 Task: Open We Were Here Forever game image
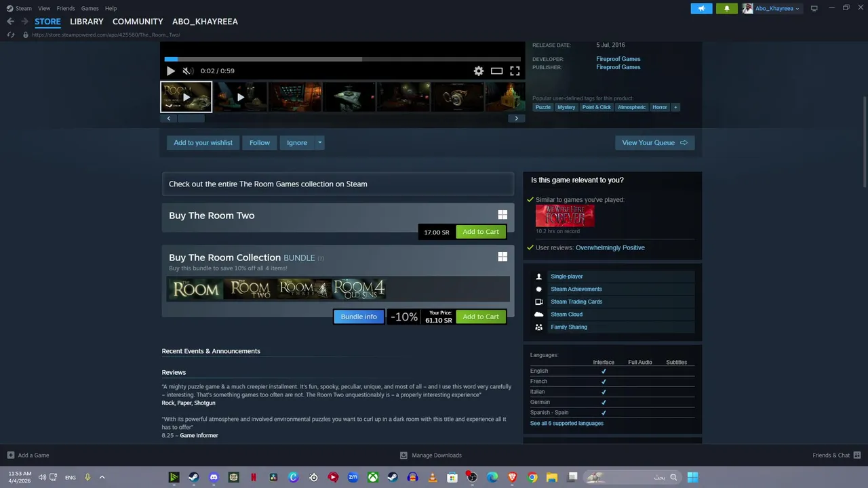point(565,216)
